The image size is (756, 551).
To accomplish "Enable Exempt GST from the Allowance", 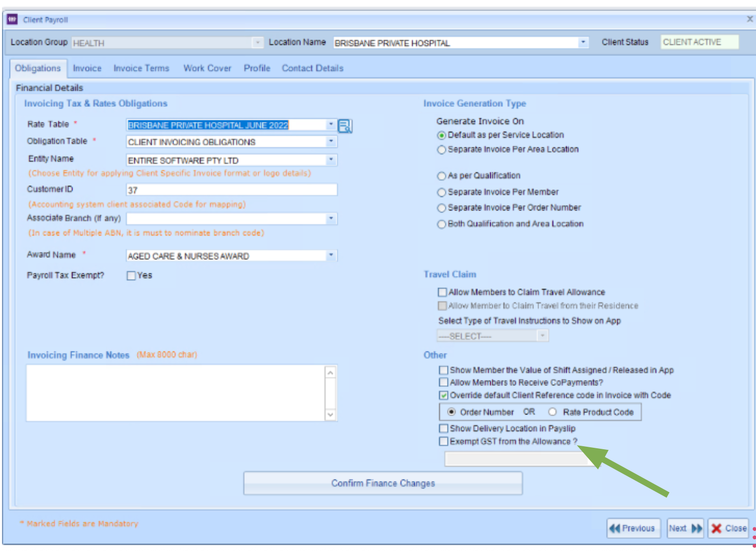I will [x=443, y=442].
